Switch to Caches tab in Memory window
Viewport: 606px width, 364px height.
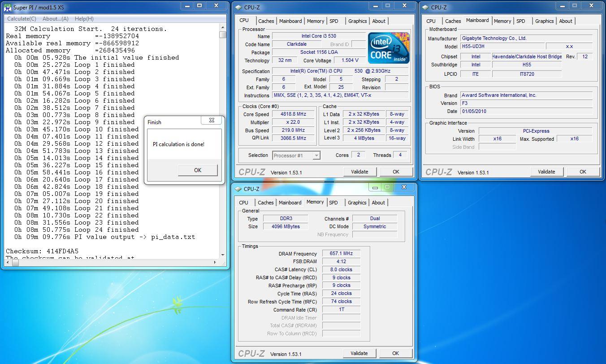pyautogui.click(x=265, y=203)
